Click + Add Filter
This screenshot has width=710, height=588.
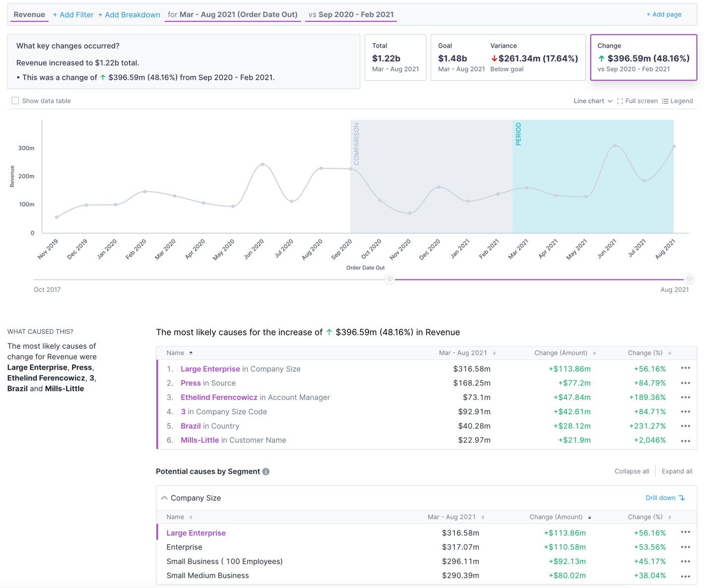coord(73,14)
